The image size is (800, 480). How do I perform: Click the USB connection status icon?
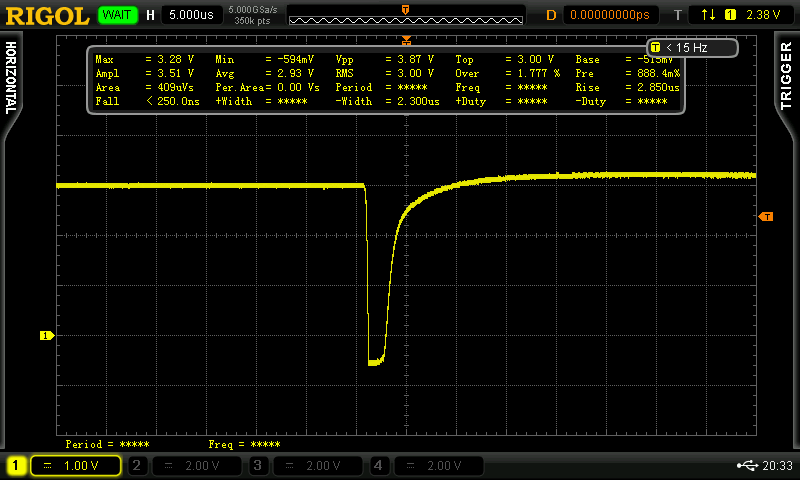(x=747, y=465)
